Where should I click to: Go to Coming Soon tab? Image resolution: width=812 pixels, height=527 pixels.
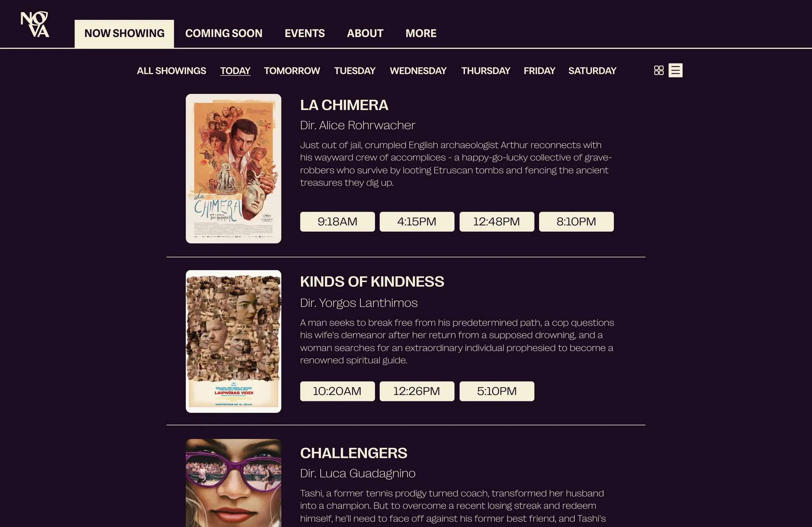click(224, 33)
